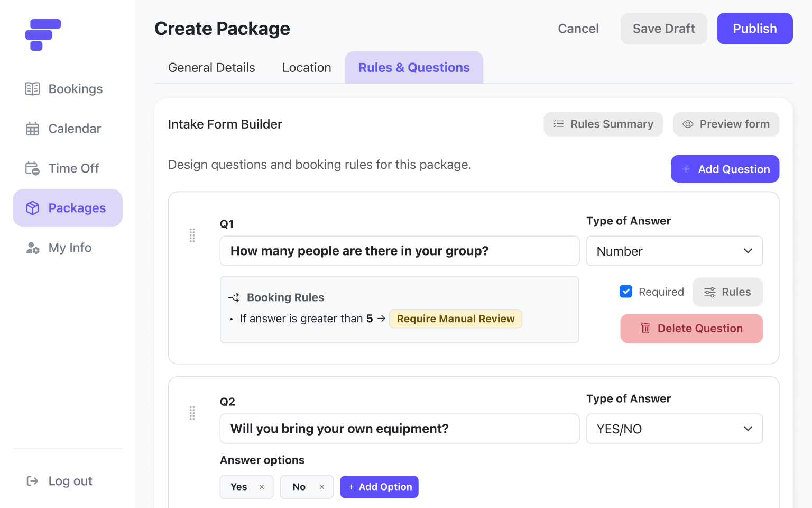Open Time Off from the sidebar

(68, 168)
